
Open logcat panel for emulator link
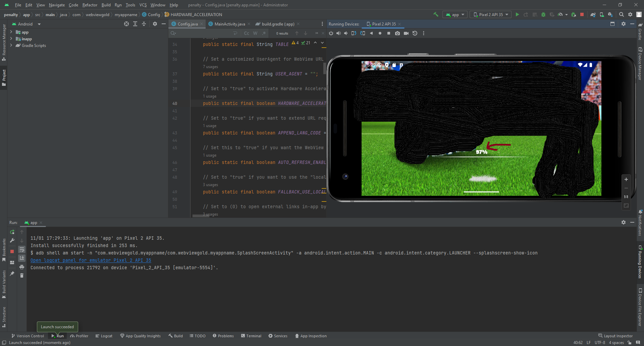pos(91,260)
